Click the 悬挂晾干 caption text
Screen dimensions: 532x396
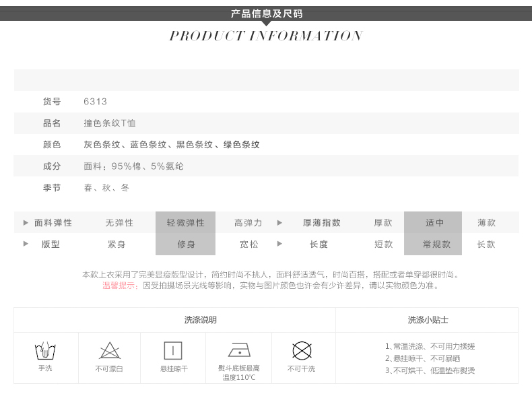click(174, 368)
